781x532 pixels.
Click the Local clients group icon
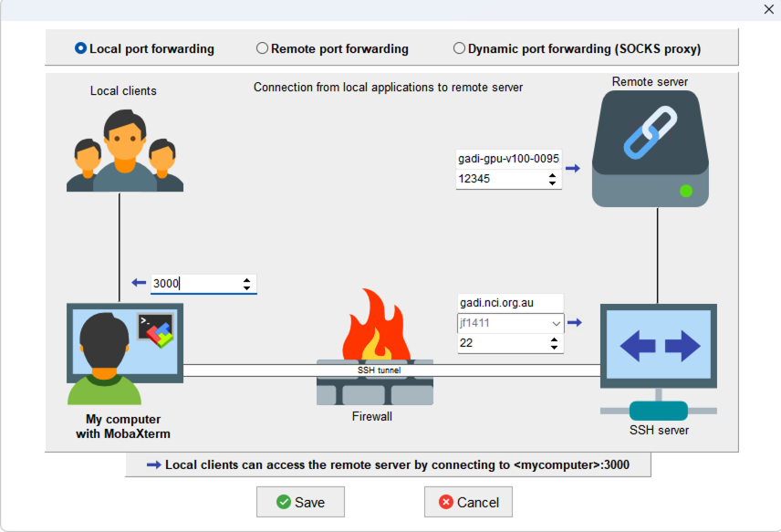click(x=124, y=151)
